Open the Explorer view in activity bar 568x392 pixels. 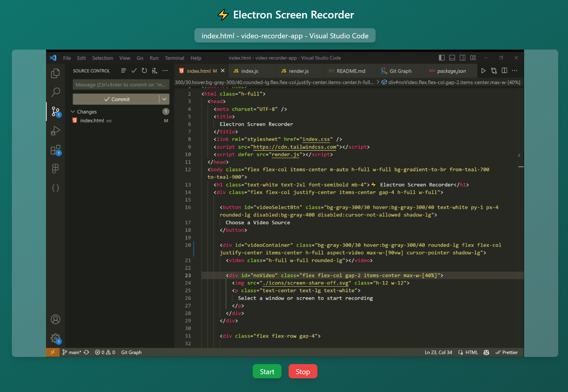[56, 73]
